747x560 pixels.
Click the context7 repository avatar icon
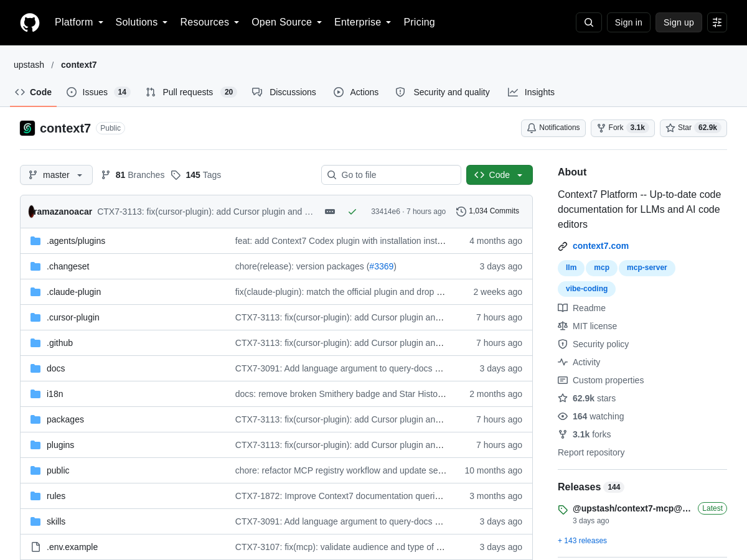27,128
